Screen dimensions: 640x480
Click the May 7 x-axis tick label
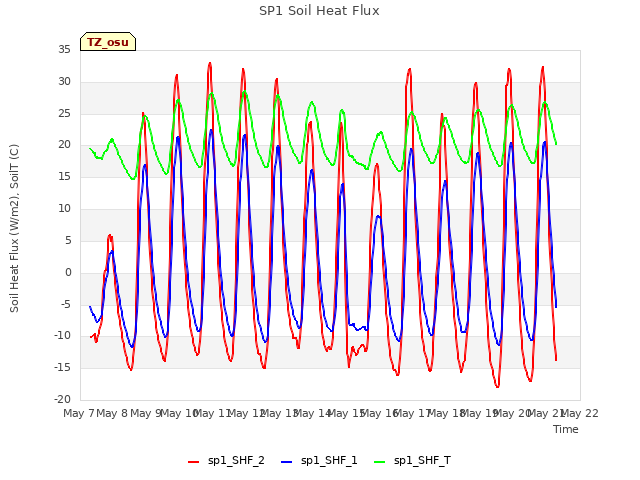pos(78,413)
